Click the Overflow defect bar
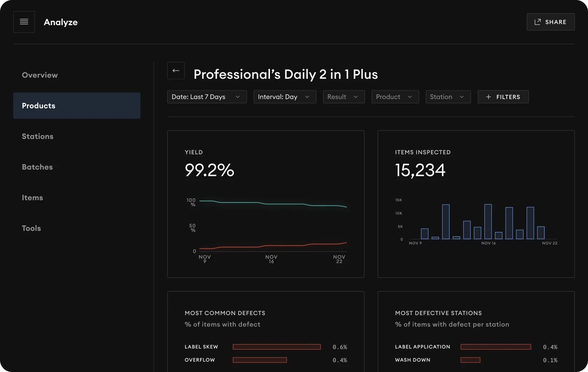This screenshot has width=588, height=372. tap(260, 360)
